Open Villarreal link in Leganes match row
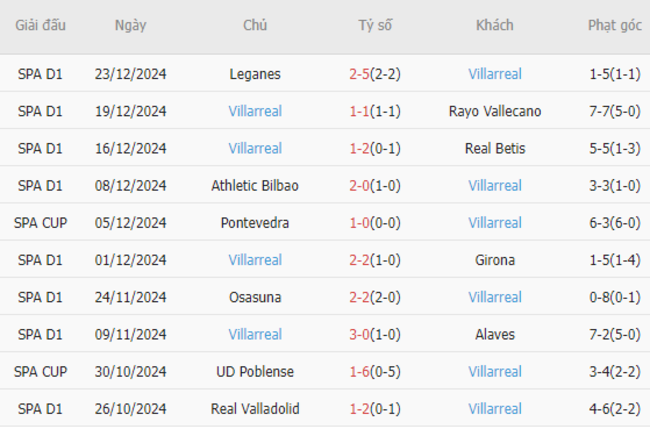This screenshot has height=436, width=650. [x=495, y=74]
